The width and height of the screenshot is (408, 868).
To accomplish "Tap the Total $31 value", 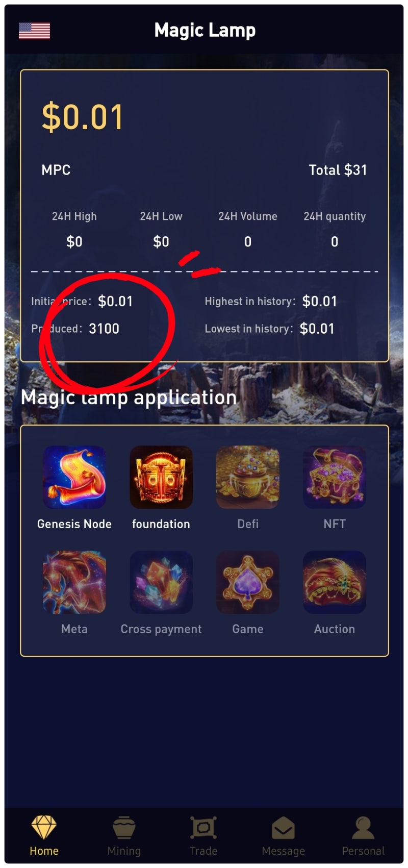I will click(x=338, y=170).
